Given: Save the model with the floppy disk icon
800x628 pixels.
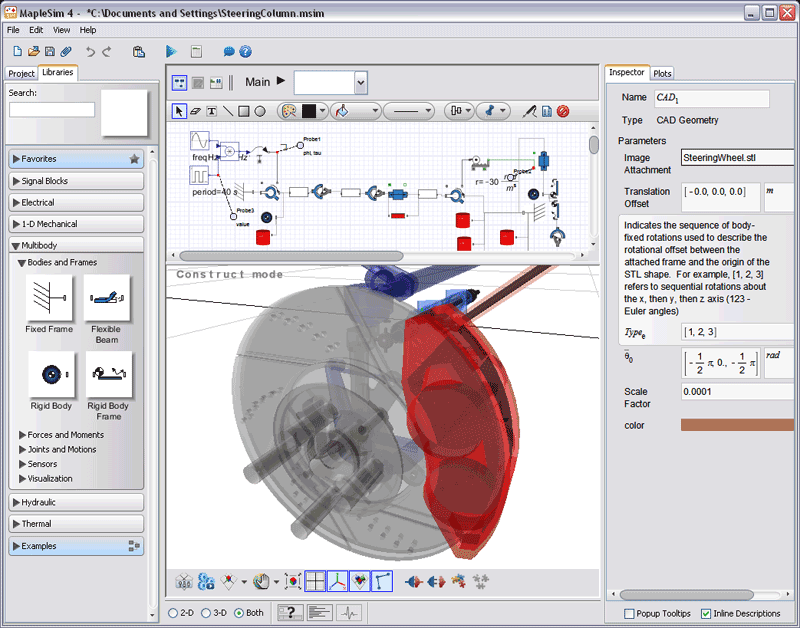Looking at the screenshot, I should tap(49, 52).
